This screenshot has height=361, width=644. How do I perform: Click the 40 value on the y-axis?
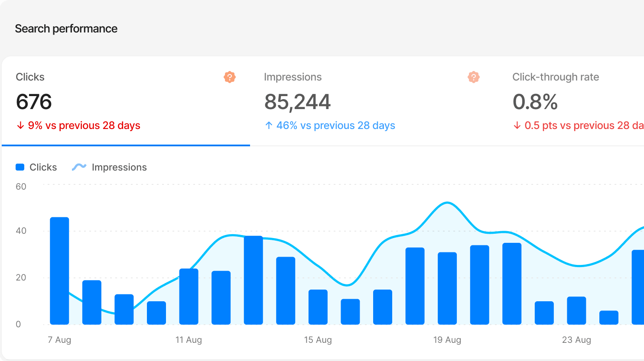coord(21,231)
